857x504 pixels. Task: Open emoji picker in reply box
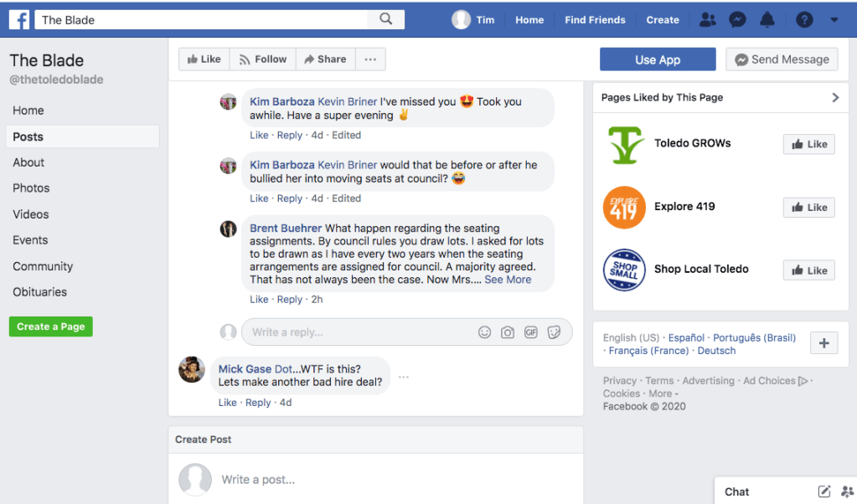point(484,332)
